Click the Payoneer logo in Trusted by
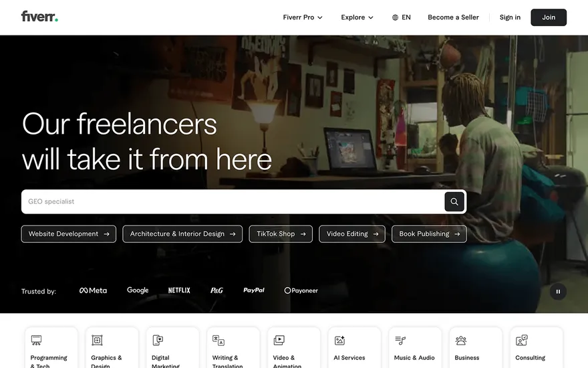This screenshot has width=588, height=368. click(301, 290)
